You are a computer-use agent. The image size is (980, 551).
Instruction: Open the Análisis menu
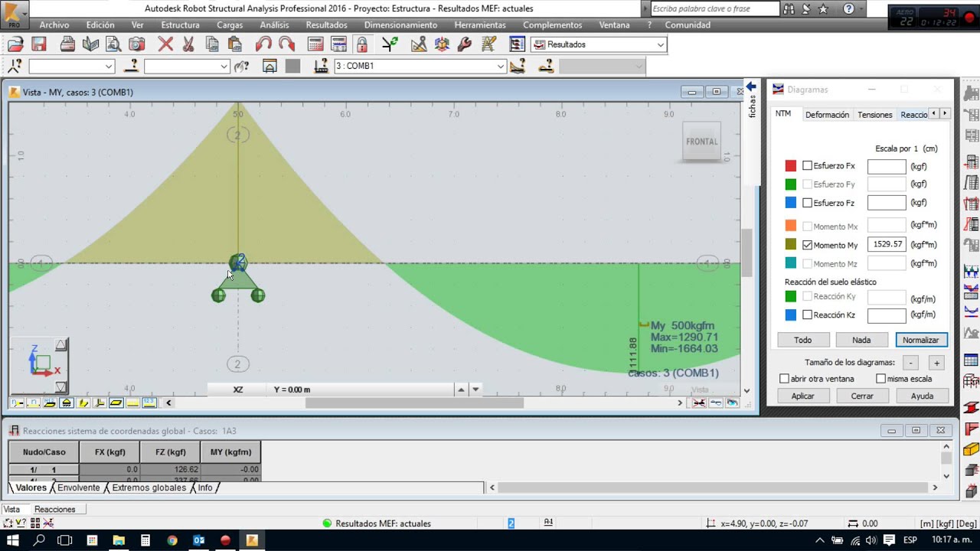[274, 25]
